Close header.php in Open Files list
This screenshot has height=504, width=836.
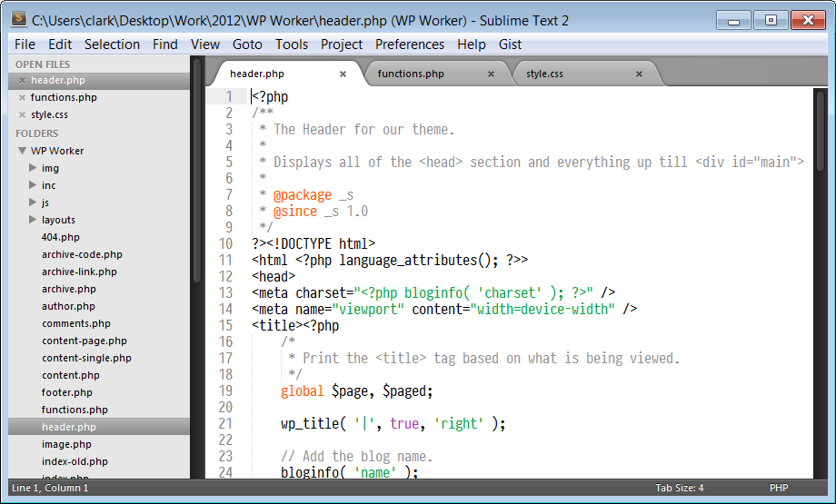point(22,81)
